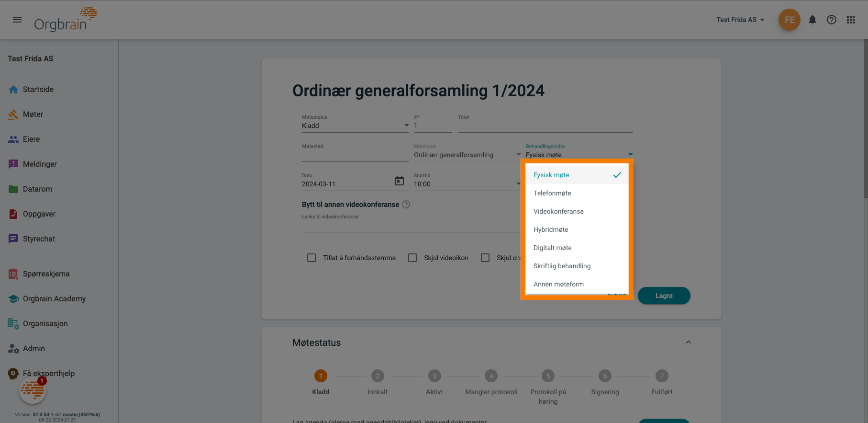Viewport: 868px width, 423px height.
Task: Click the Startside home icon
Action: pyautogui.click(x=13, y=90)
